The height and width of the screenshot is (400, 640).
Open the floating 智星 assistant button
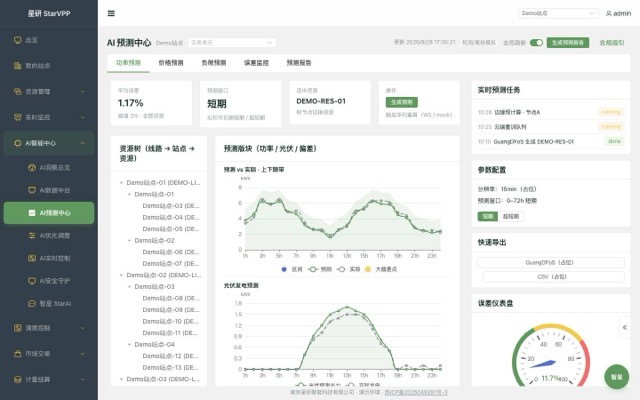(x=616, y=377)
